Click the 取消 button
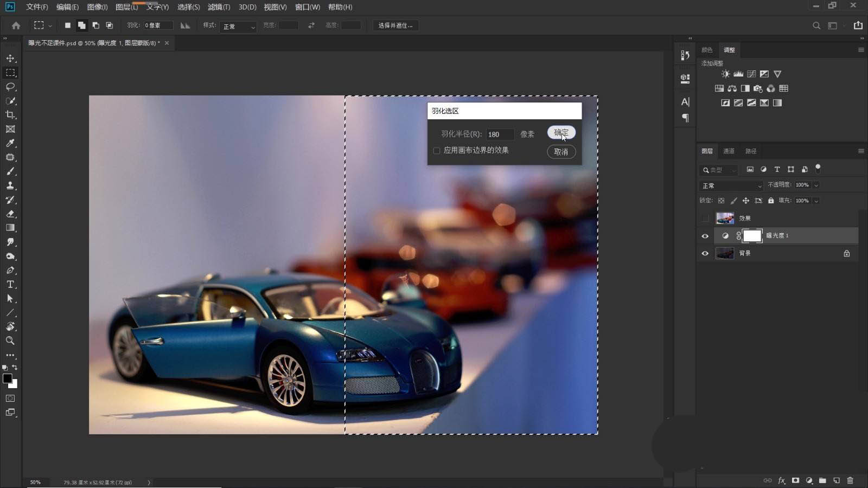Screen dimensions: 868x488 click(561, 152)
